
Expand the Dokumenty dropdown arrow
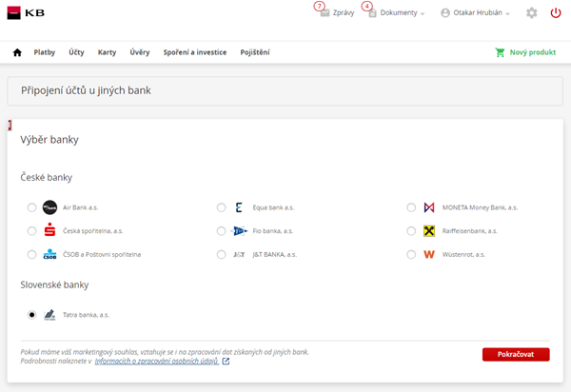[x=423, y=14]
